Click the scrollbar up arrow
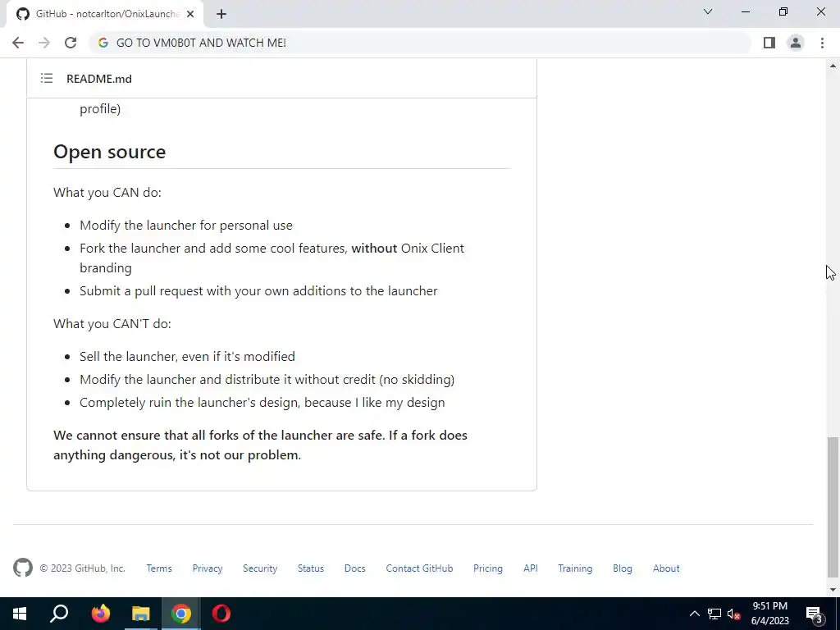This screenshot has height=630, width=840. tap(833, 66)
